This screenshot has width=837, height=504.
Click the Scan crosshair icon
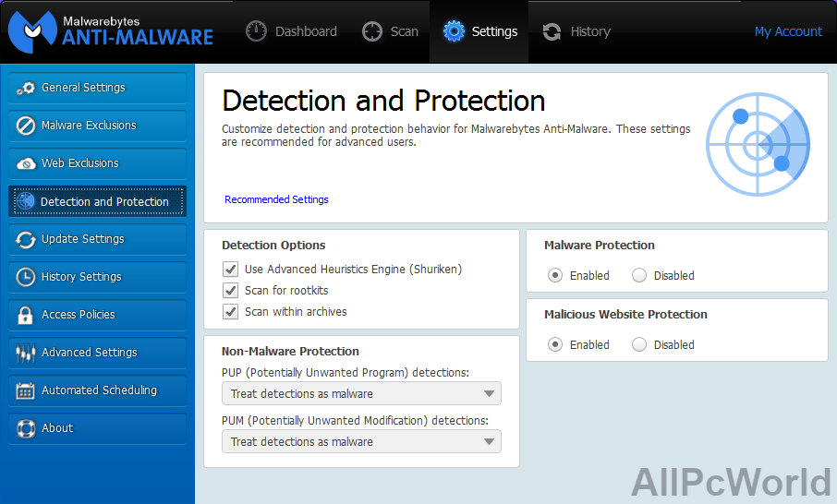pyautogui.click(x=372, y=31)
